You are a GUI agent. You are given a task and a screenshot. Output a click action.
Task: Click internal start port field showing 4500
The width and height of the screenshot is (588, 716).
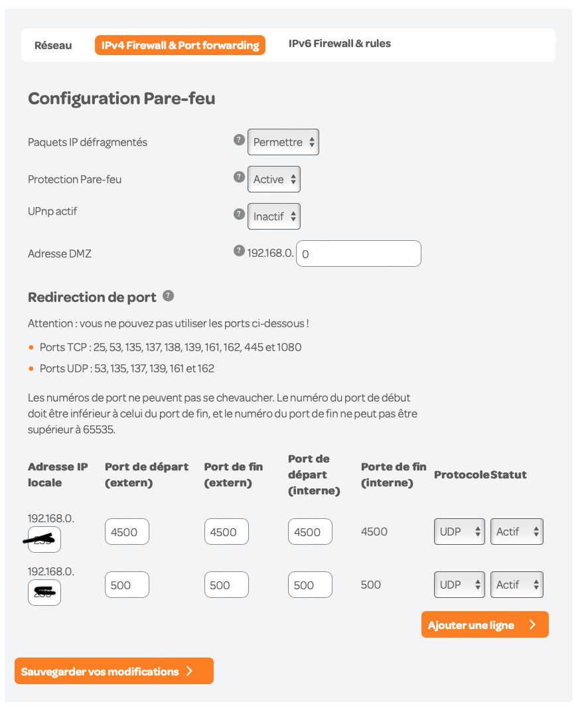(x=310, y=532)
